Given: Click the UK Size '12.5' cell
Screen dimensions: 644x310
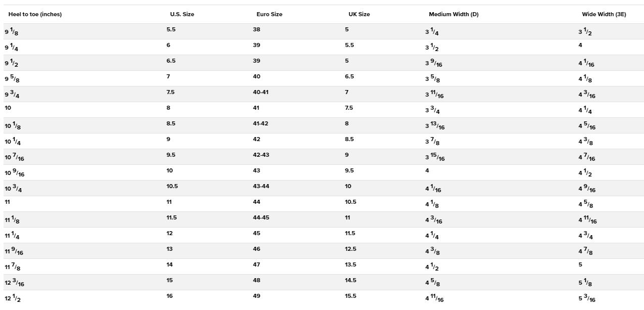Looking at the screenshot, I should (x=351, y=249).
